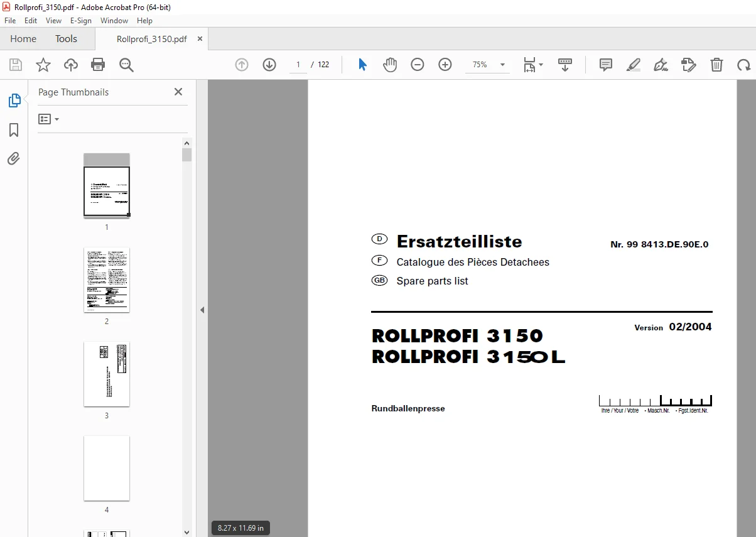Open the Help menu
Screen dimensions: 756x537
coord(144,21)
